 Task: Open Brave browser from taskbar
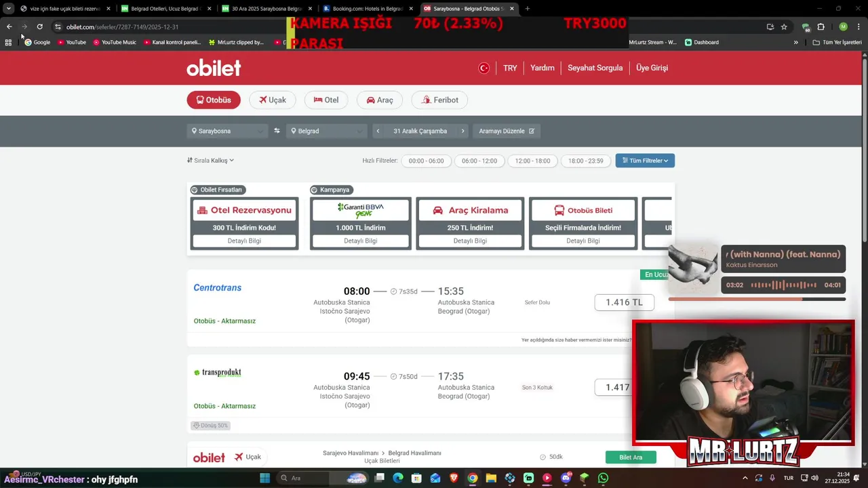[x=454, y=478]
